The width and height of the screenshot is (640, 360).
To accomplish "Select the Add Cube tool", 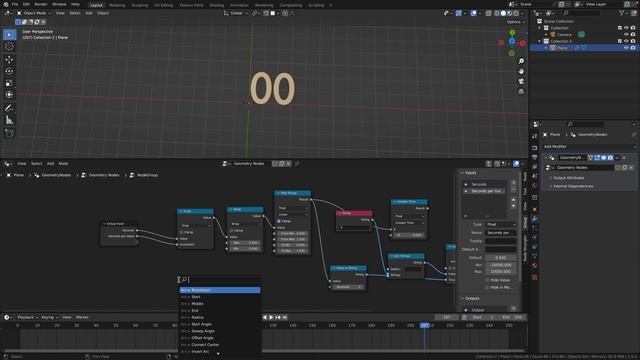I will click(9, 133).
